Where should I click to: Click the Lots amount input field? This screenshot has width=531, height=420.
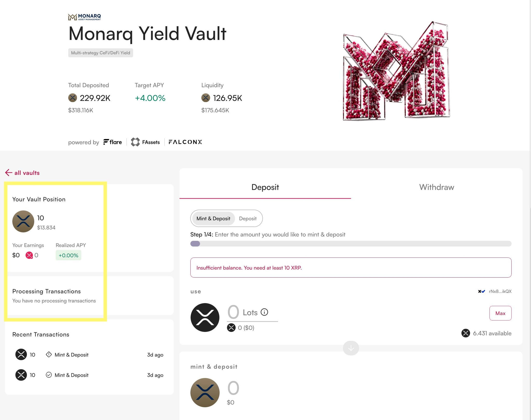(252, 312)
